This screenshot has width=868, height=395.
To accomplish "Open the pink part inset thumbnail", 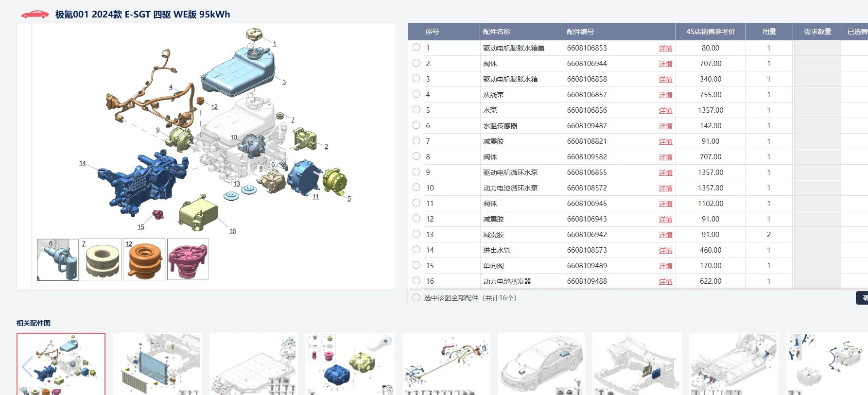I will tap(188, 259).
